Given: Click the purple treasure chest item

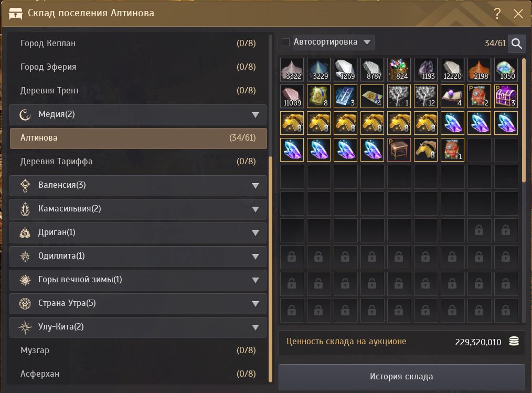Looking at the screenshot, I should tap(506, 97).
